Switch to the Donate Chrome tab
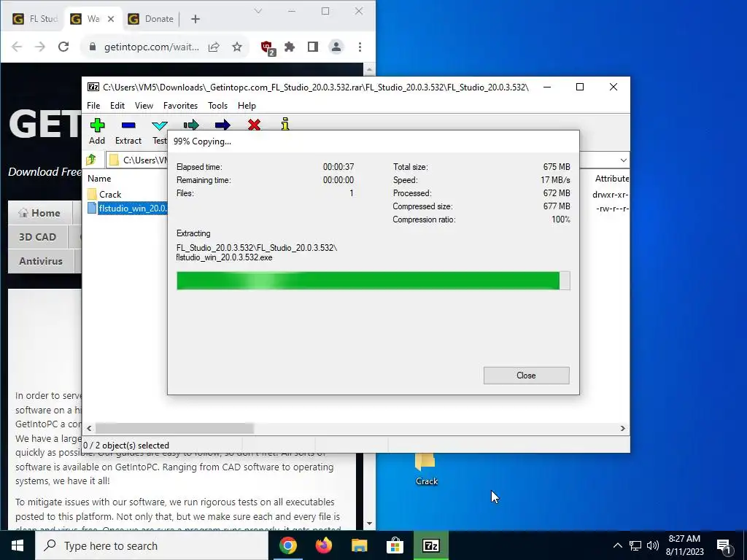 coord(152,18)
